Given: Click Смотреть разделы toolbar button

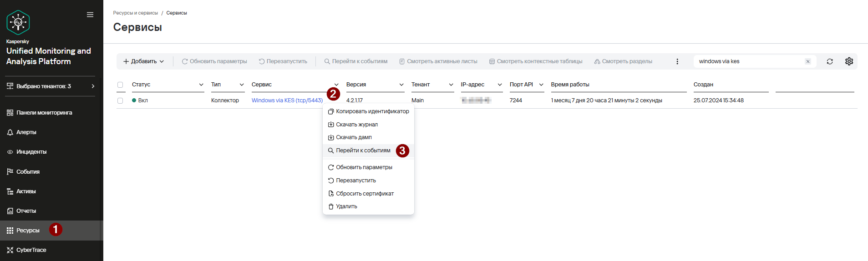Looking at the screenshot, I should pos(623,61).
